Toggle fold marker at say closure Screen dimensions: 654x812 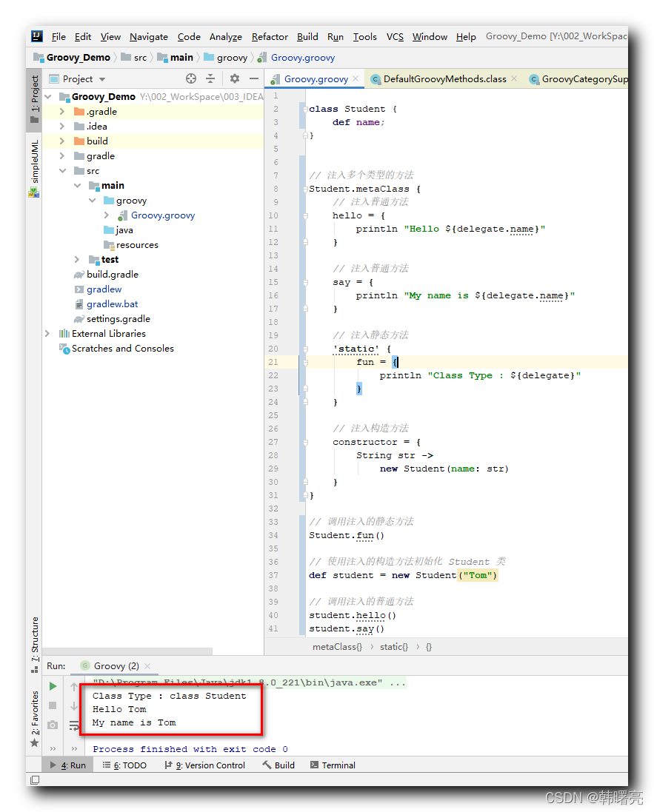tap(306, 283)
